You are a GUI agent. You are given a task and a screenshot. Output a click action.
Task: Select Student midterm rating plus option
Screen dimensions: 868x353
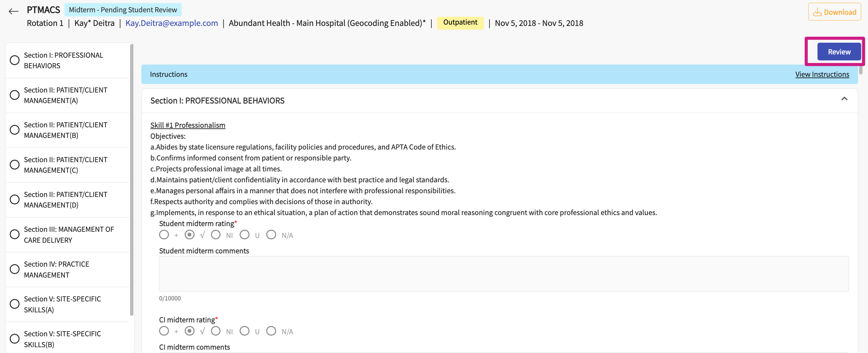tap(164, 235)
